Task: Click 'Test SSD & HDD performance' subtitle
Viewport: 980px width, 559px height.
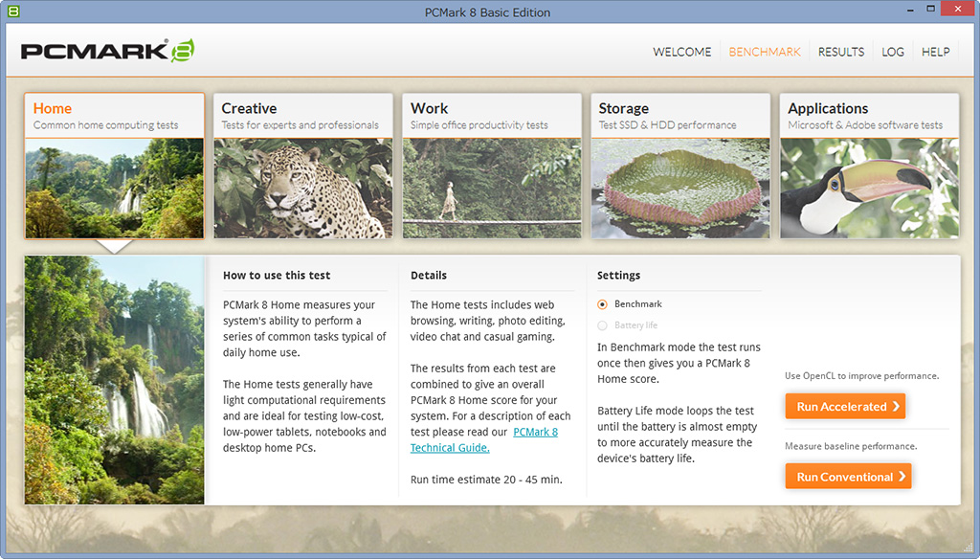Action: click(667, 125)
